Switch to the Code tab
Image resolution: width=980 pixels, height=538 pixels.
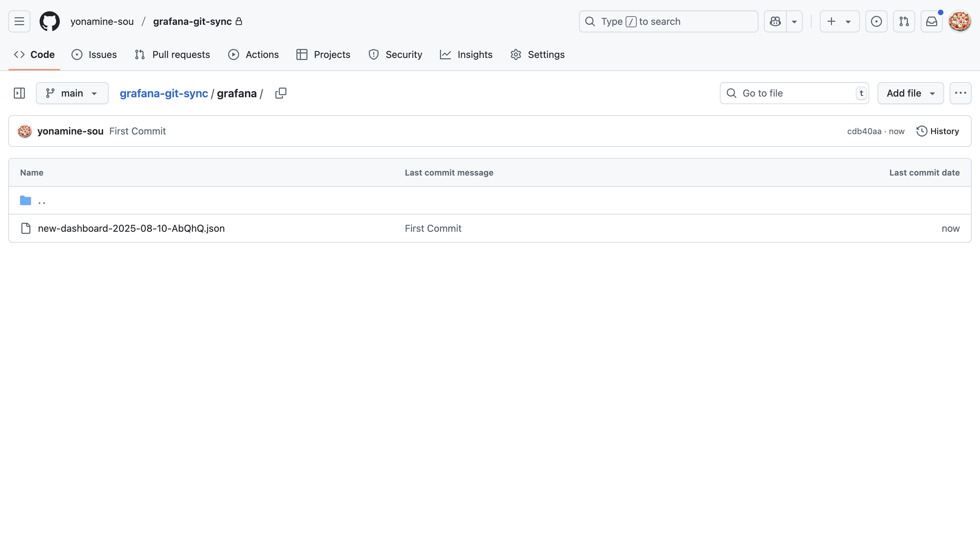[34, 54]
